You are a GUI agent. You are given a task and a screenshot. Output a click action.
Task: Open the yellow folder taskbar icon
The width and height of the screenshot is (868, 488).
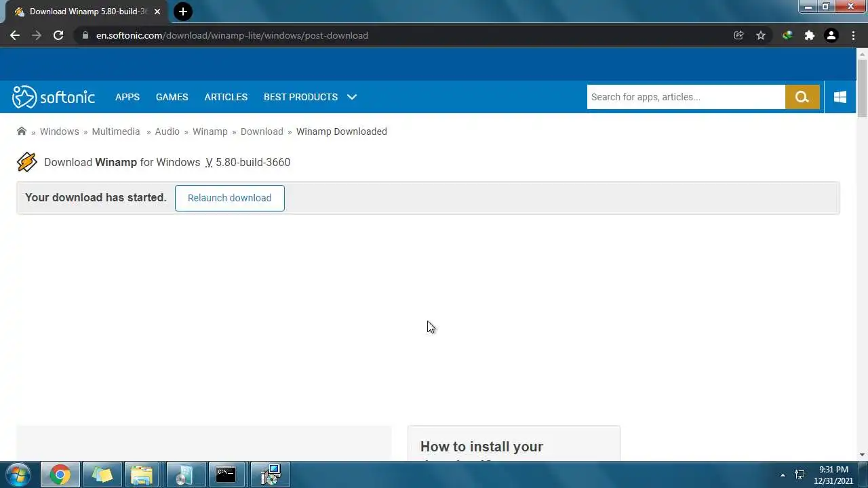[102, 475]
